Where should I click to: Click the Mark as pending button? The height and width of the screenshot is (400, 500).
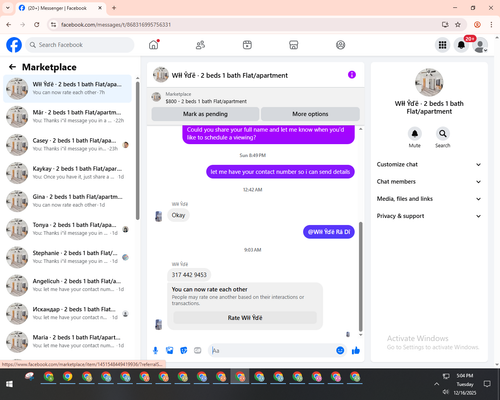point(205,114)
